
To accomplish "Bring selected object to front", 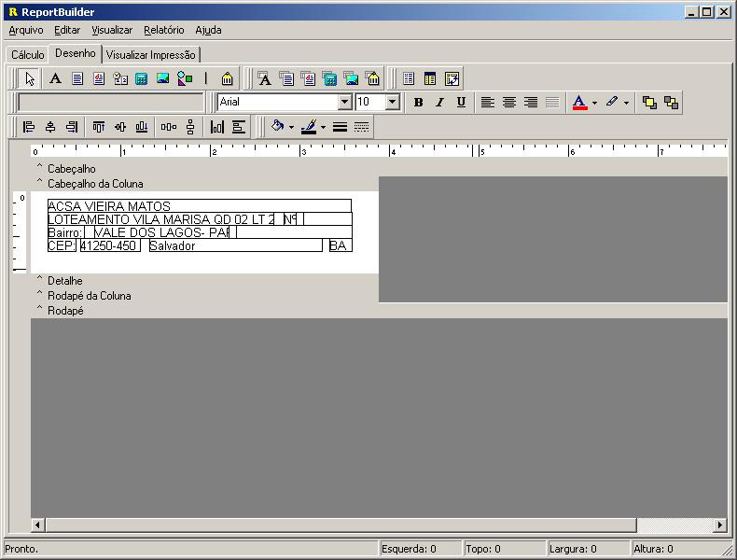I will (x=649, y=103).
